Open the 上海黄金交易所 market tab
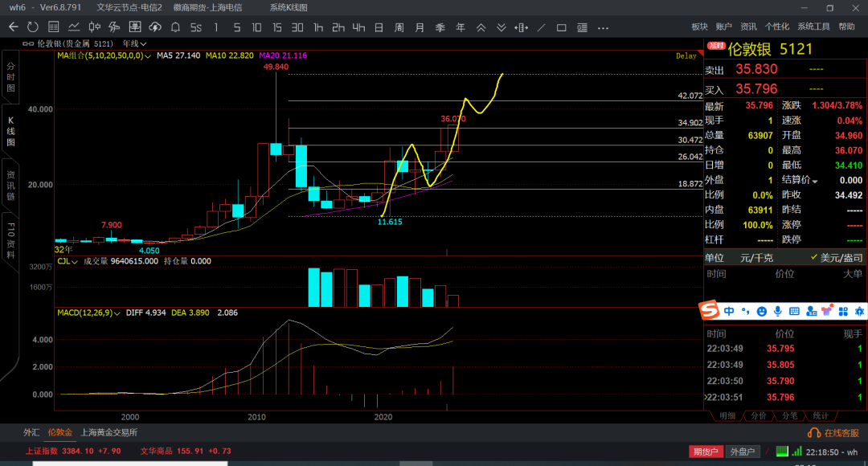Image resolution: width=868 pixels, height=466 pixels. click(109, 432)
